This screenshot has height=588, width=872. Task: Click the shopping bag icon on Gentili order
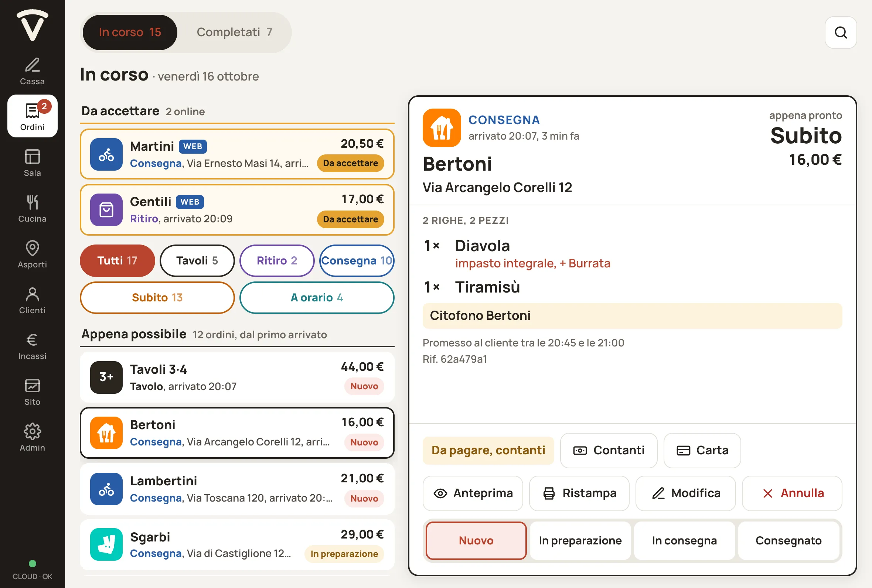(x=106, y=210)
